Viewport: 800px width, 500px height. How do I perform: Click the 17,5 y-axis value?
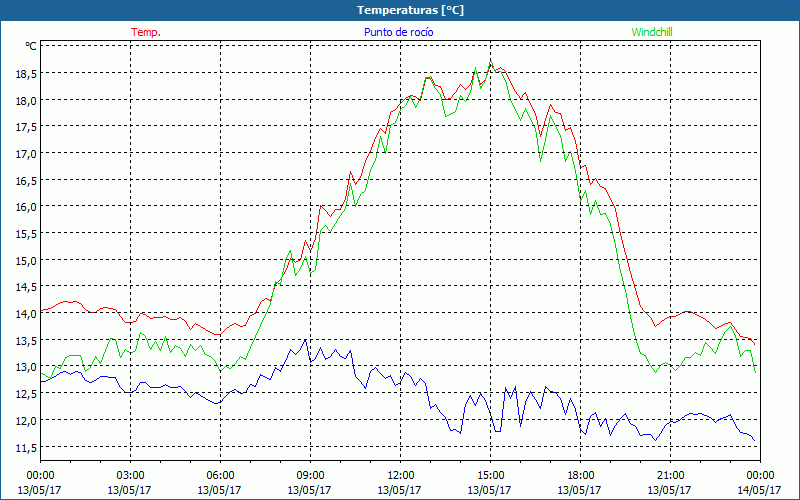point(27,127)
